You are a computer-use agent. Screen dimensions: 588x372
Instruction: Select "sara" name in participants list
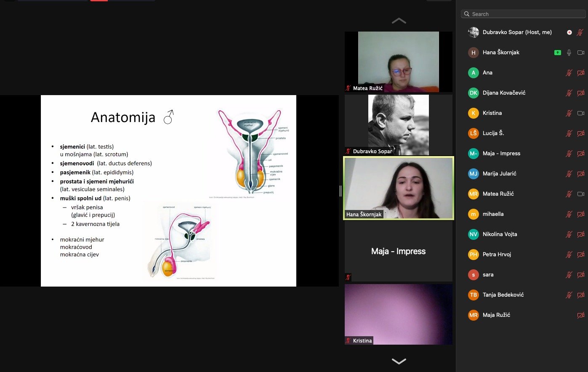coord(488,275)
